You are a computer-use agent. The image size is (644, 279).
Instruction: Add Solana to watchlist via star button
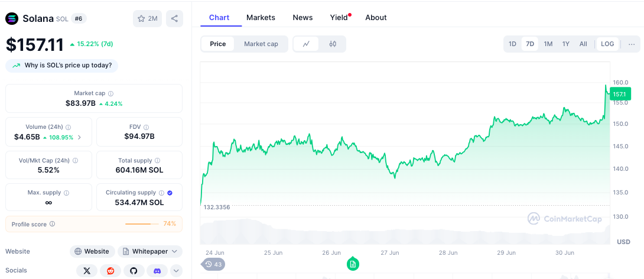(148, 18)
